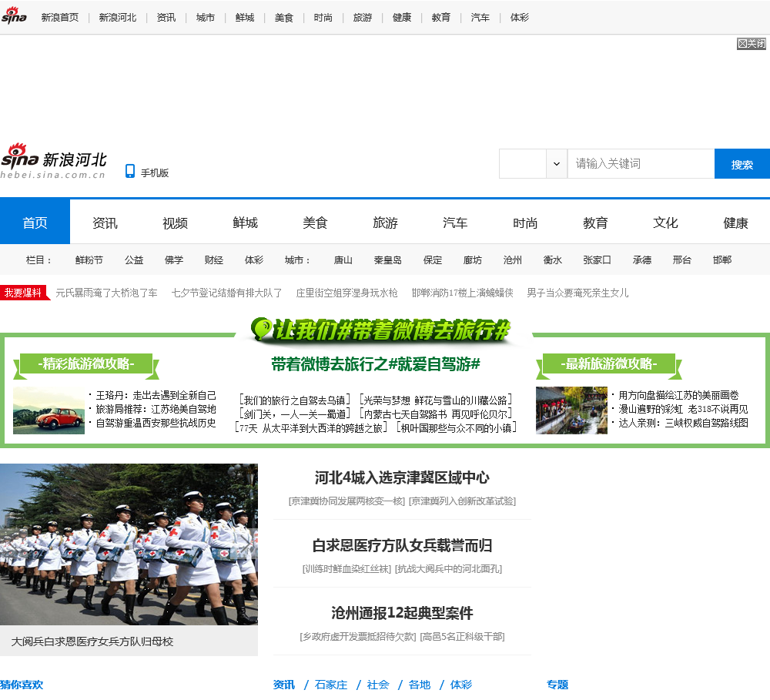Viewport: 770px width, 700px height.
Task: Open the 美食 main navigation tab
Action: coord(315,223)
